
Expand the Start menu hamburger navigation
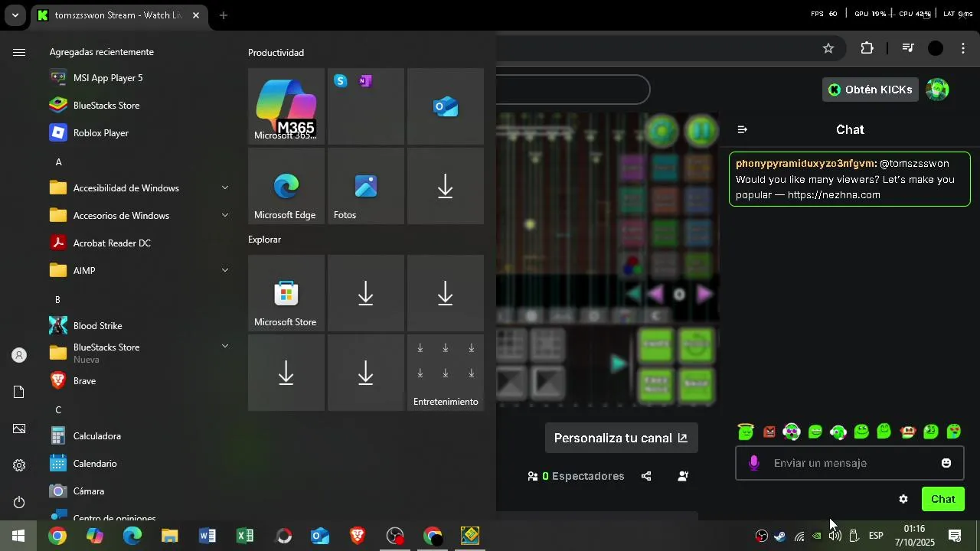19,52
